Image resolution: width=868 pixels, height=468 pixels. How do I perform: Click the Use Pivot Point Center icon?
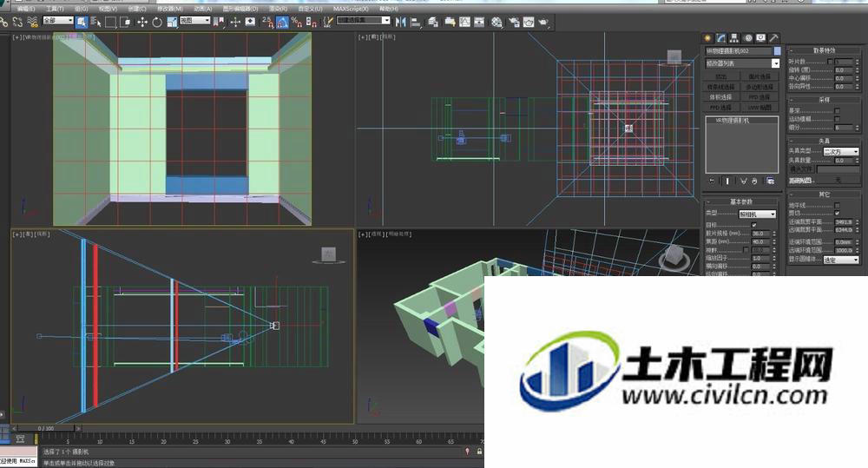tap(220, 22)
